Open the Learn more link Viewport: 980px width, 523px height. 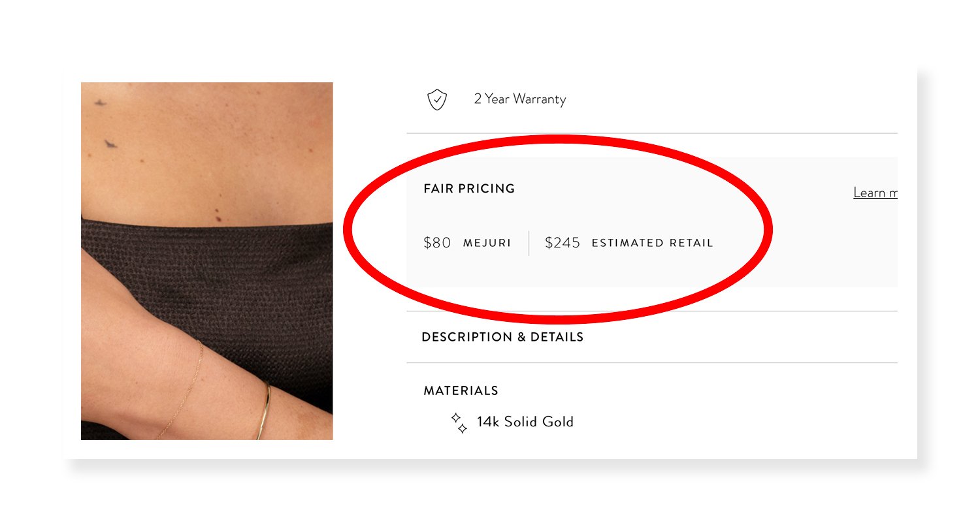[875, 192]
